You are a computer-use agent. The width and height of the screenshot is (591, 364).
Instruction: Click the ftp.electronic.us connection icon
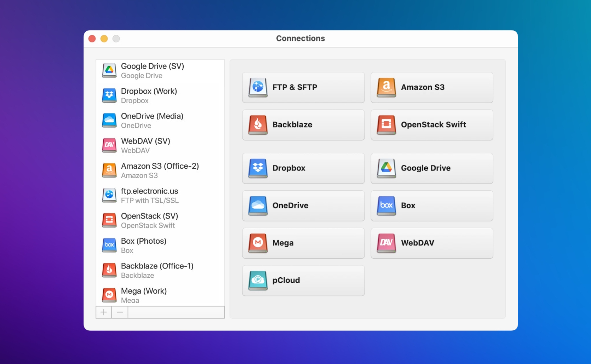click(109, 195)
